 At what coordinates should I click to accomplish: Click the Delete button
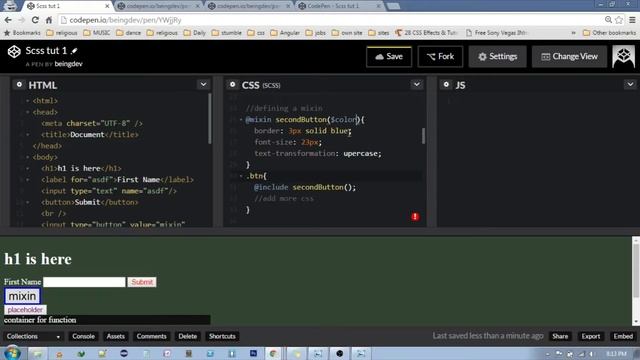tap(188, 336)
